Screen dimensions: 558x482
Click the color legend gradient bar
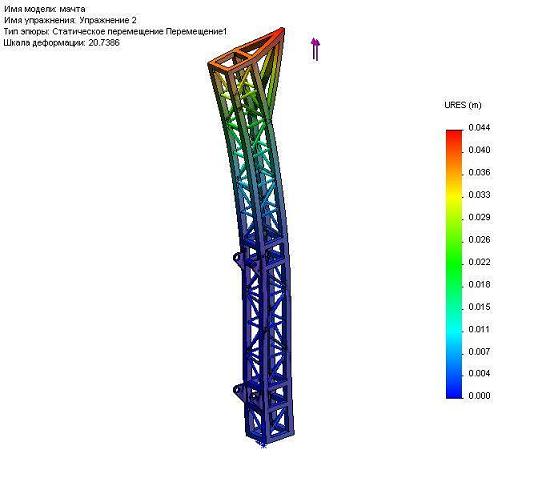[x=454, y=264]
